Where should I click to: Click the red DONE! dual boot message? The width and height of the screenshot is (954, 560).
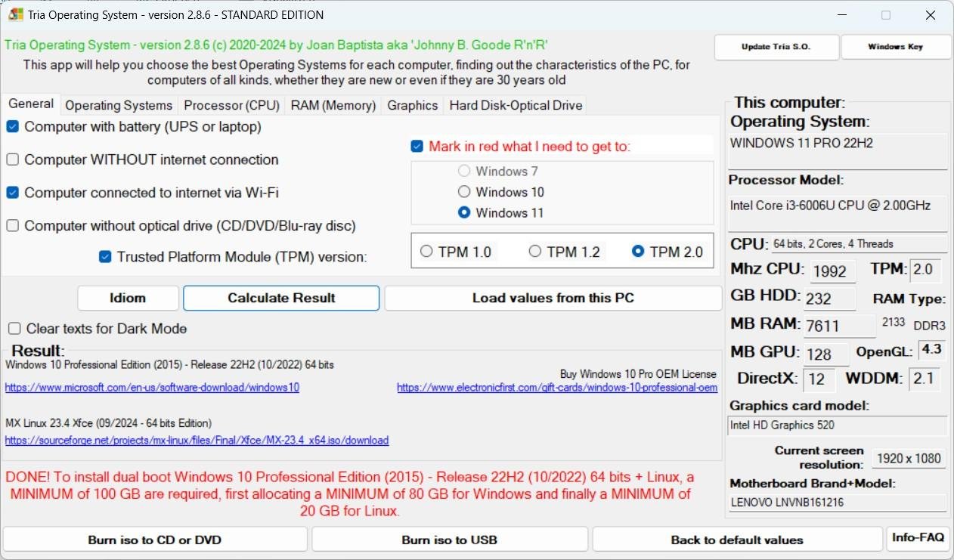349,494
